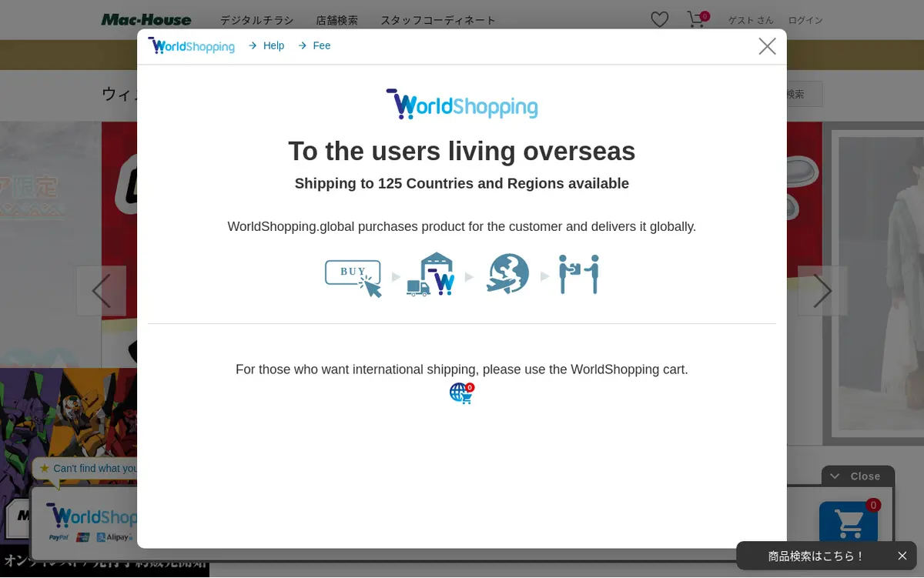Viewport: 924px width, 578px height.
Task: Click the WorldShopping globe cart icon
Action: click(461, 393)
